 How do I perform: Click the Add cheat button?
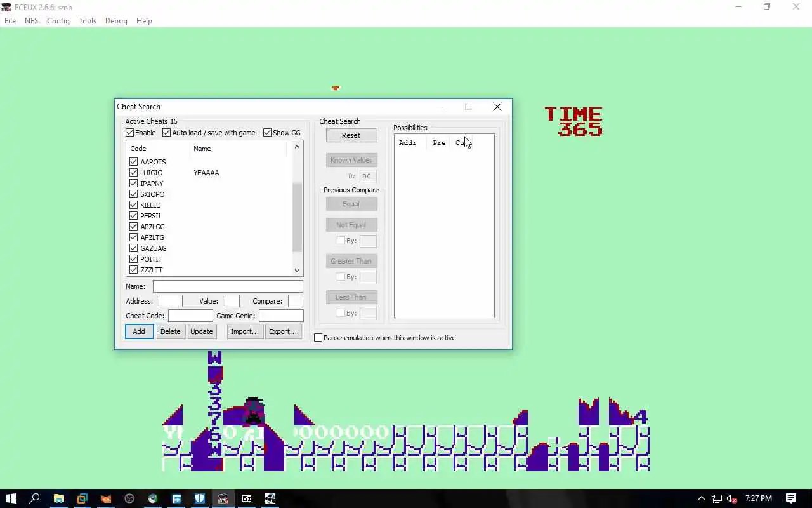coord(139,331)
